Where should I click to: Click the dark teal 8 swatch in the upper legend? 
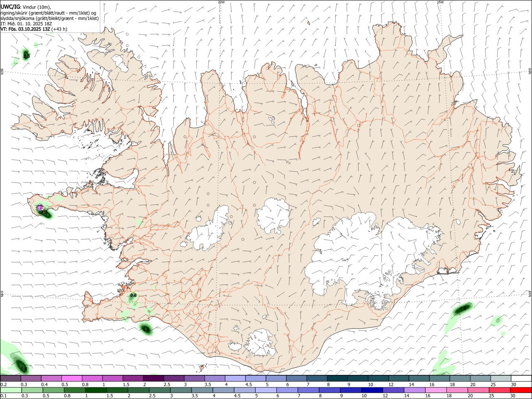pyautogui.click(x=337, y=379)
